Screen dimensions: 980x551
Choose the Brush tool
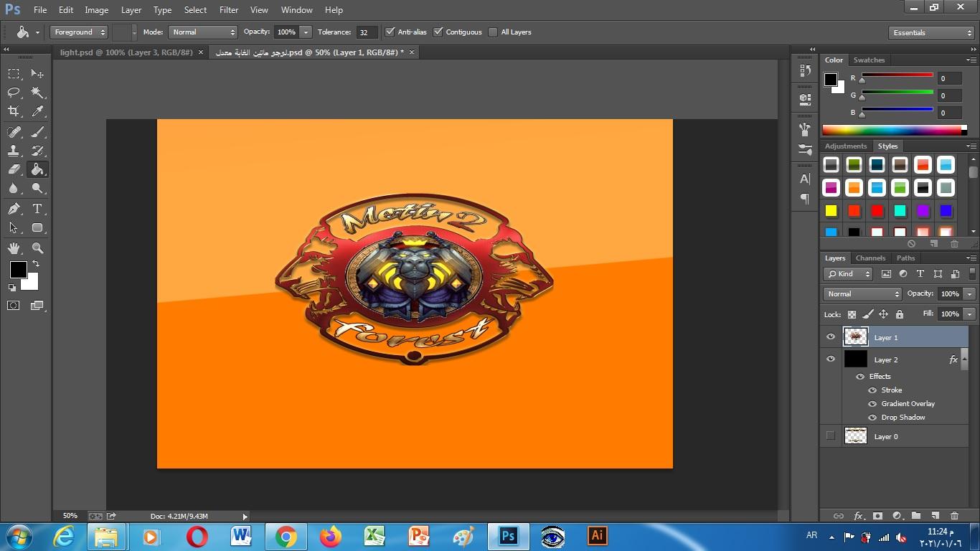tap(37, 132)
